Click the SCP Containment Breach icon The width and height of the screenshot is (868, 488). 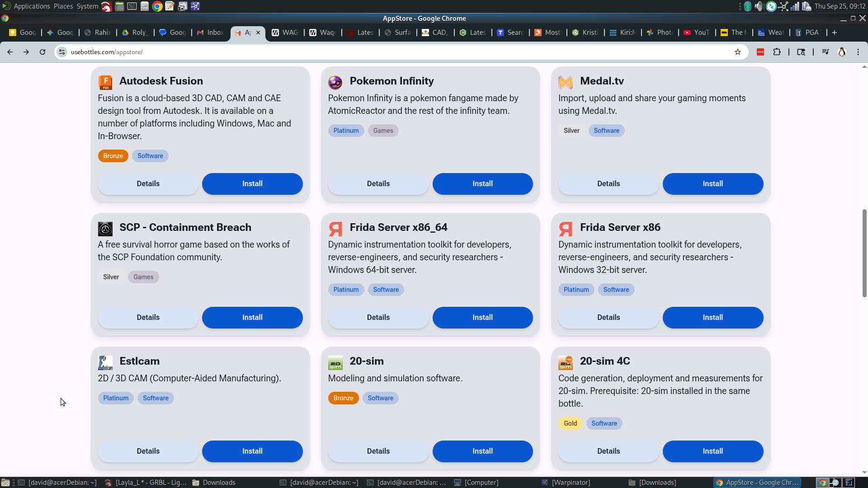click(105, 229)
